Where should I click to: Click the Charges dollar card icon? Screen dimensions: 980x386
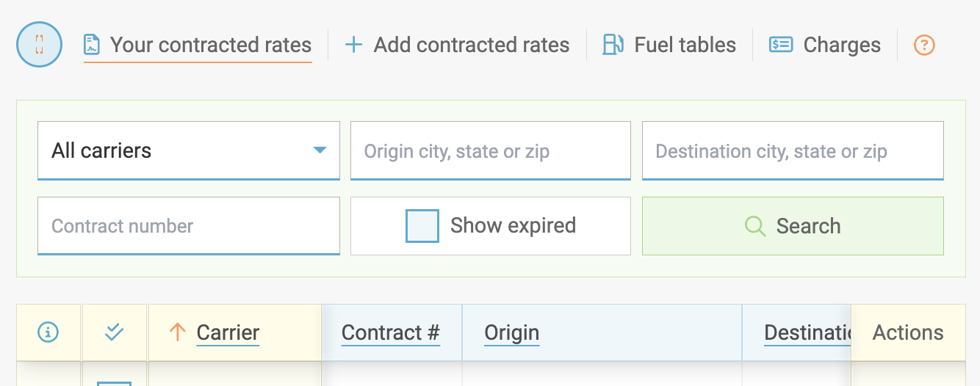[780, 45]
